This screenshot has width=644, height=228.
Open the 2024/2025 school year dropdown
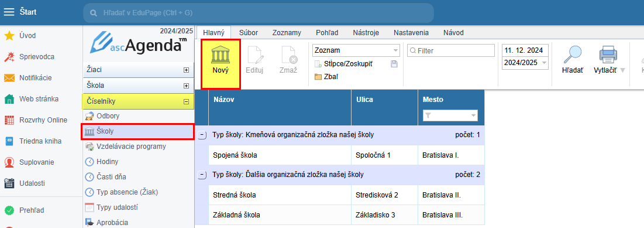click(525, 63)
